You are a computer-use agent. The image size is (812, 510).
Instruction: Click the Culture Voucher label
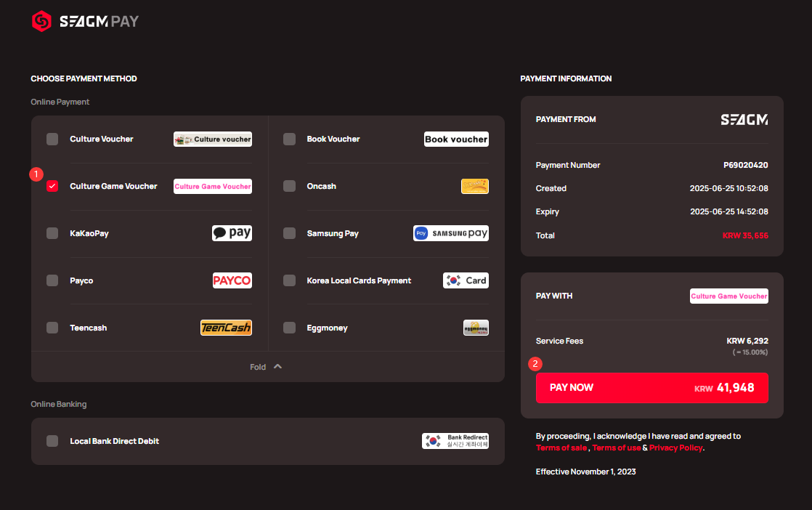click(102, 139)
